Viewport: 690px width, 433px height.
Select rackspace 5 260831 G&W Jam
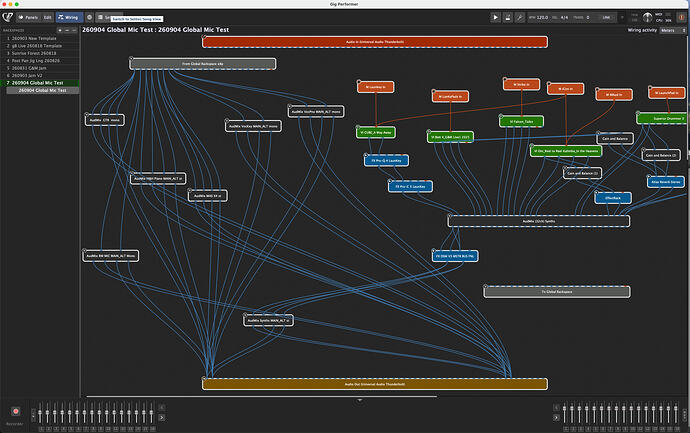pyautogui.click(x=40, y=68)
